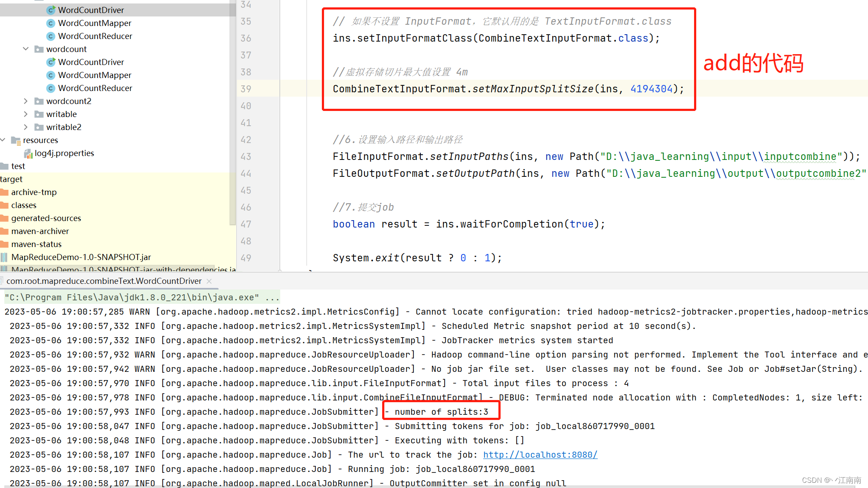Click the project tree vertical scrollbar

click(x=233, y=113)
